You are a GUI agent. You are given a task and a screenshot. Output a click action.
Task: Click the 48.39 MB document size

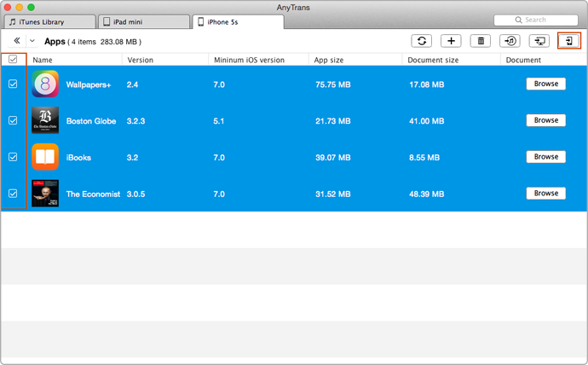(x=427, y=194)
